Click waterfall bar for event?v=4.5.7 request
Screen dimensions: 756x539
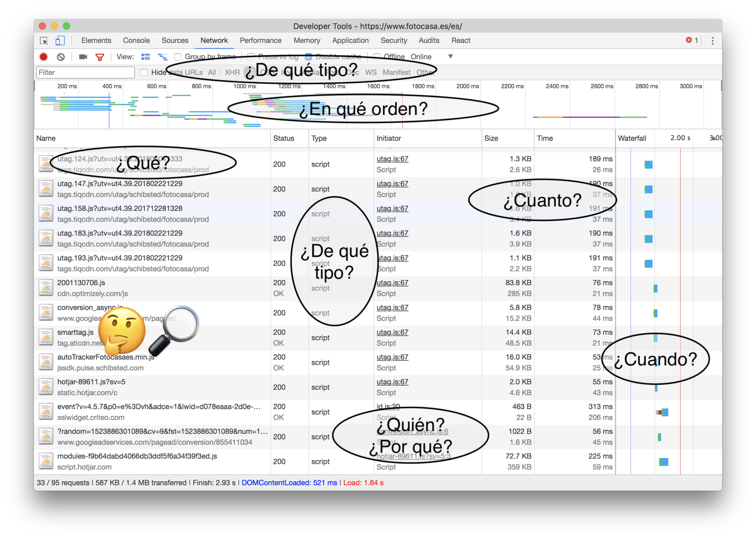pos(662,412)
